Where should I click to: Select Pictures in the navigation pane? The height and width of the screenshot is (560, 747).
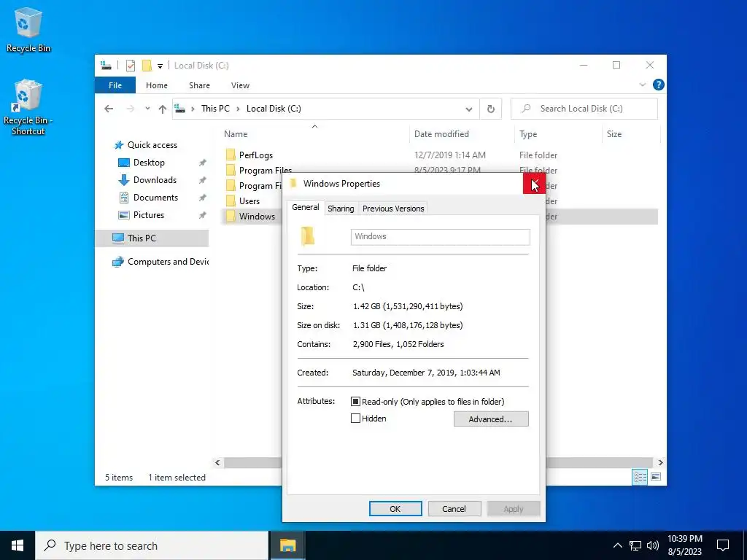click(x=149, y=215)
